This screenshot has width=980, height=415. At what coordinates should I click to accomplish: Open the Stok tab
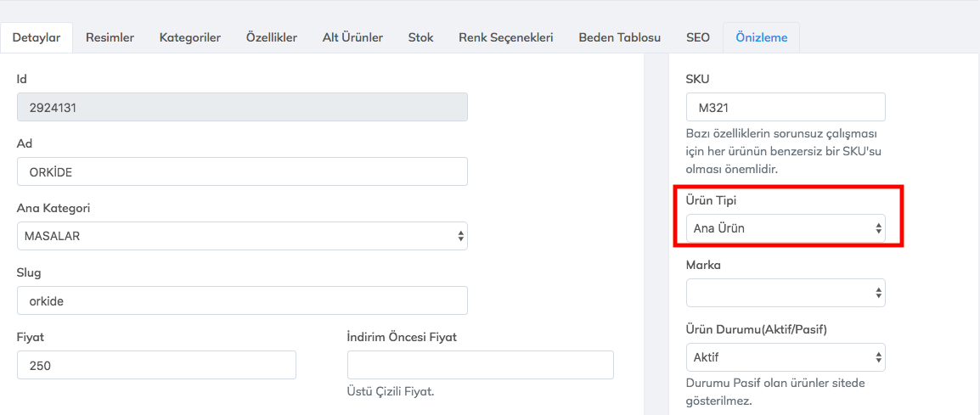coord(420,37)
